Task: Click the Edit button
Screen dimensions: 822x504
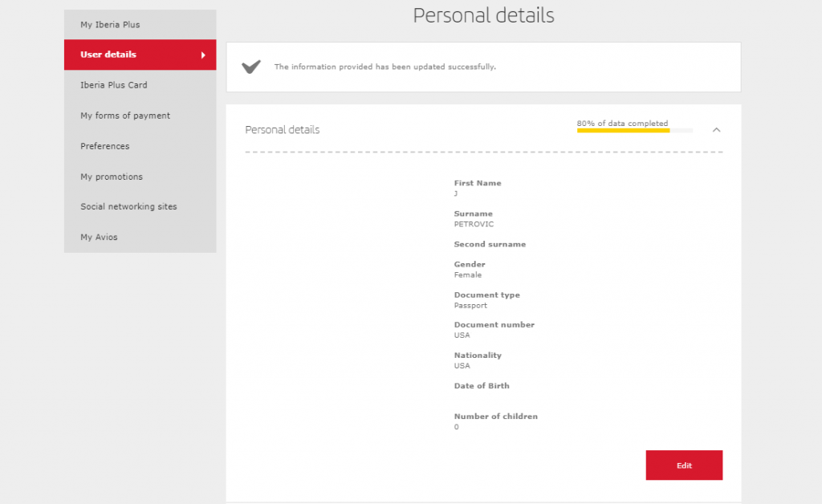Action: point(684,465)
